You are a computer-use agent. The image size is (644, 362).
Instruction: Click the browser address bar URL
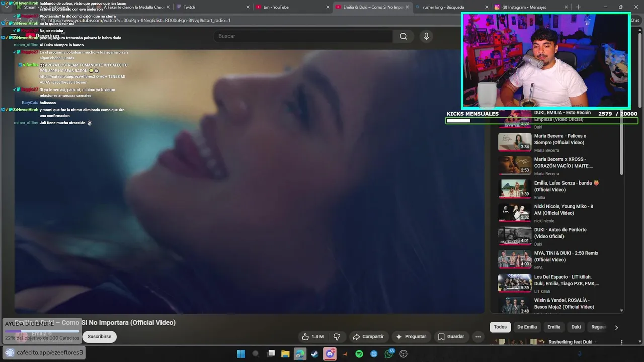click(139, 21)
